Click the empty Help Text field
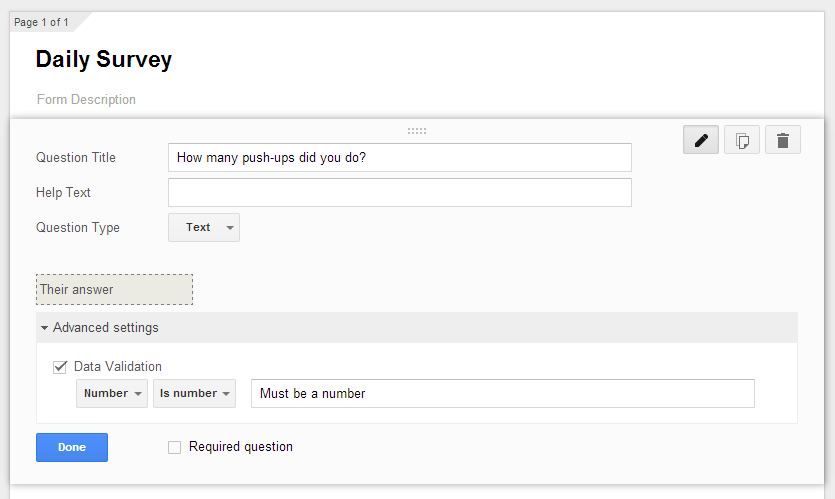Image resolution: width=835 pixels, height=499 pixels. click(x=400, y=192)
